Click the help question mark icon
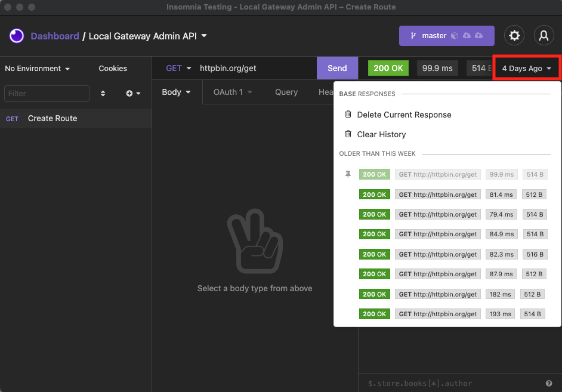 [x=549, y=384]
